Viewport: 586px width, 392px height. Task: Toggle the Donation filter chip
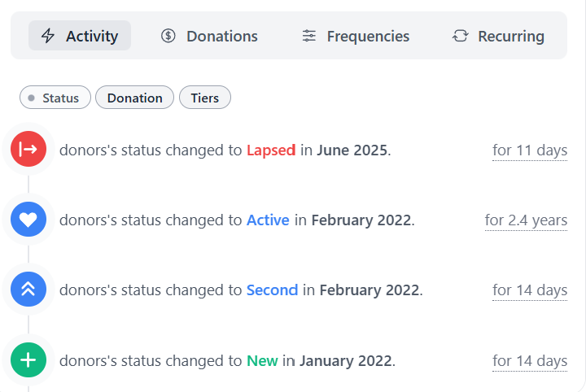(x=134, y=98)
